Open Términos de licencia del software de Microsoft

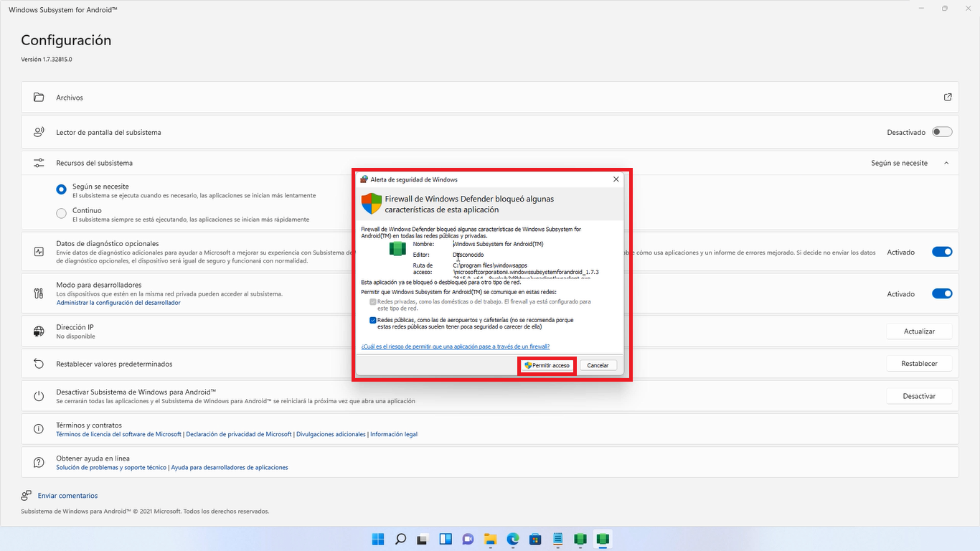(x=118, y=434)
